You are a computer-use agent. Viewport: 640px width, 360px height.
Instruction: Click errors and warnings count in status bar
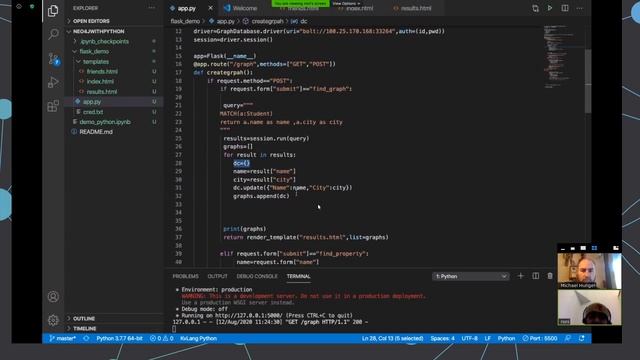(161, 338)
